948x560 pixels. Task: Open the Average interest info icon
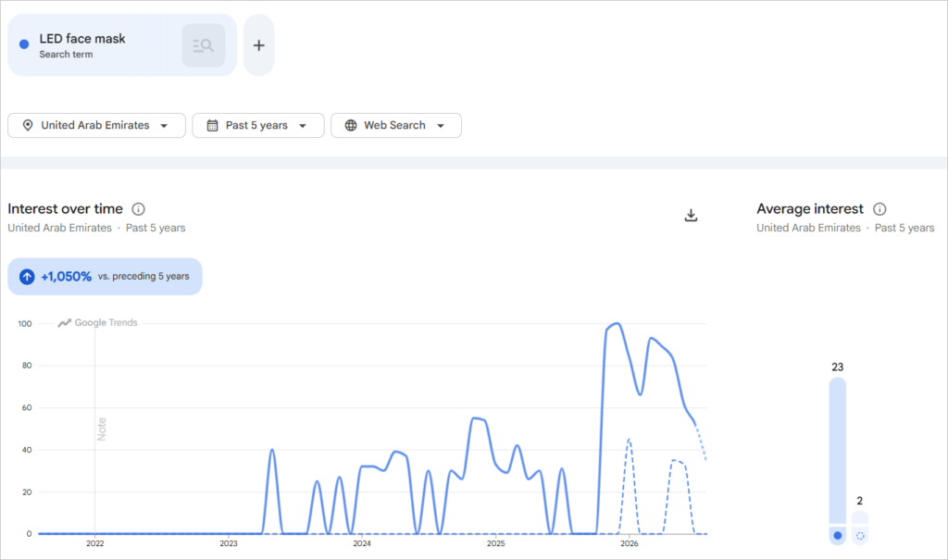click(x=879, y=209)
